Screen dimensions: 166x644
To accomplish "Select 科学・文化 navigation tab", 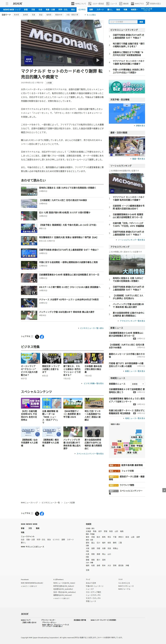I will (x=63, y=9).
